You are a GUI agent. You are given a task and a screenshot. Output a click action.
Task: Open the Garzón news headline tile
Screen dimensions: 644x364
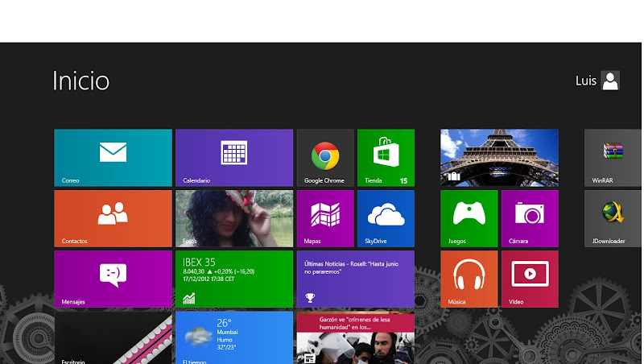[x=356, y=337]
